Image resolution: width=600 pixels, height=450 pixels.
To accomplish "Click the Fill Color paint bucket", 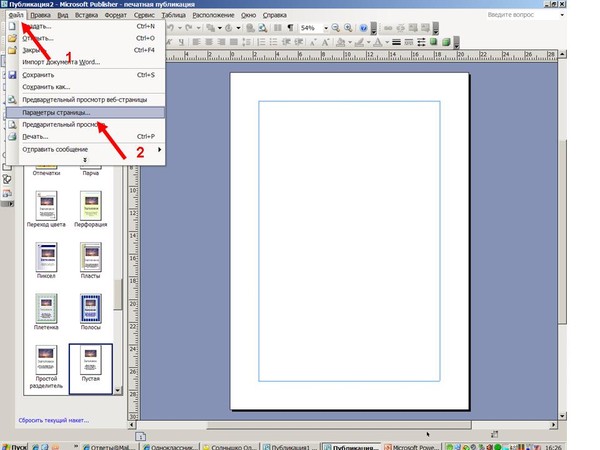I will click(341, 42).
